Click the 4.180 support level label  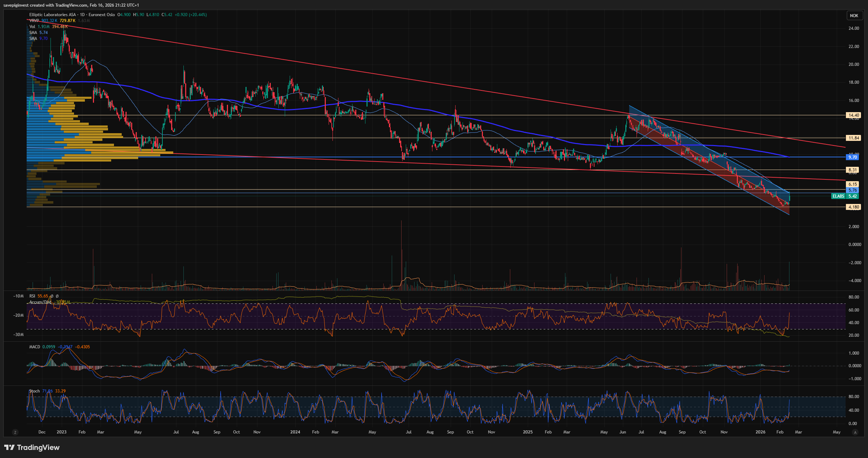coord(854,207)
